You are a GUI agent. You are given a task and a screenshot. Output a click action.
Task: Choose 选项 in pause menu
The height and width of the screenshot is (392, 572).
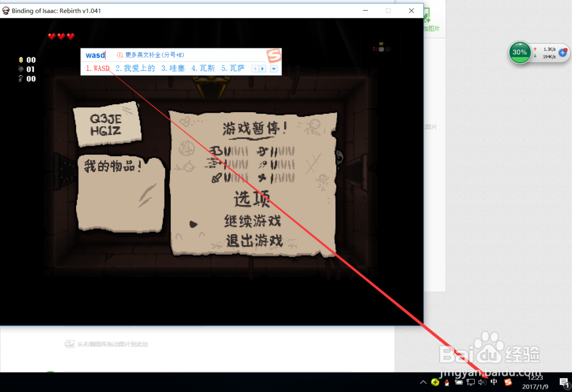point(252,199)
